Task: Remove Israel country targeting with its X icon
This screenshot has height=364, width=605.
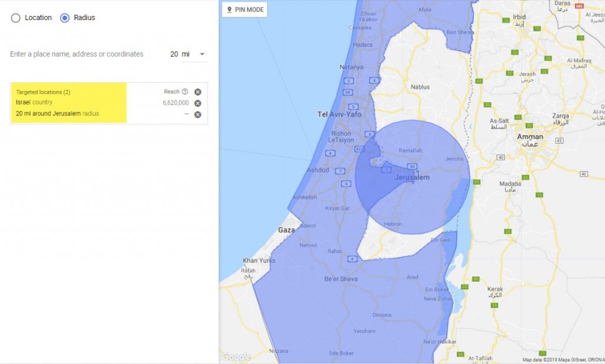Action: [197, 102]
